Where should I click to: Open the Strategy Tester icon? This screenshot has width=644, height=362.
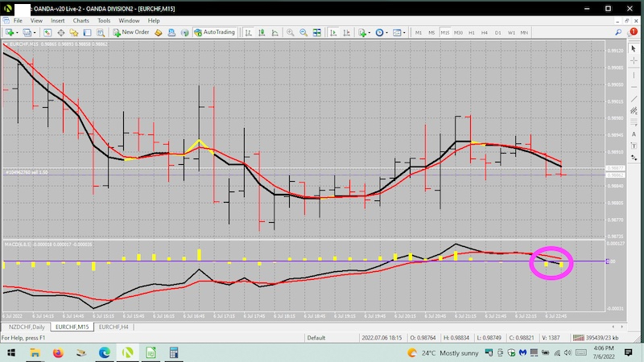[x=100, y=32]
